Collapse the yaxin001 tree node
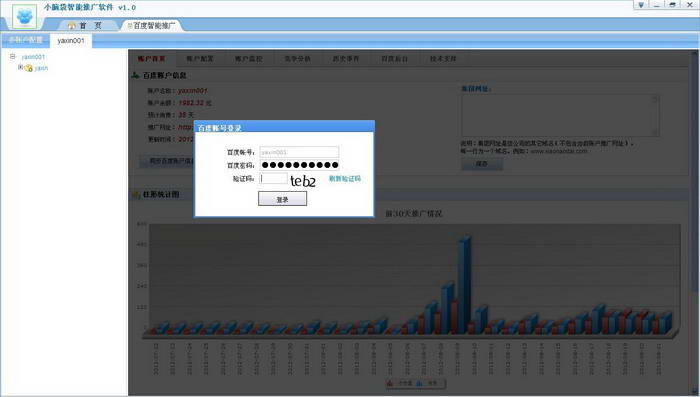700x397 pixels. (x=12, y=57)
